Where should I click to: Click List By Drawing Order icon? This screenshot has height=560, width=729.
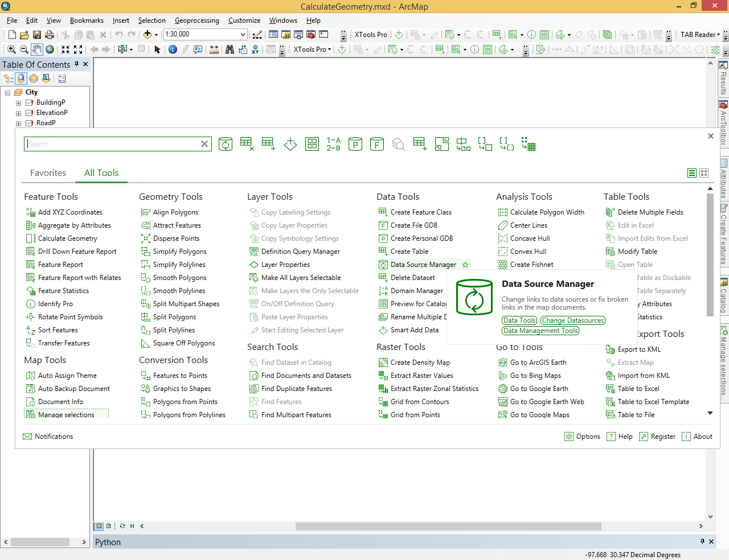pyautogui.click(x=9, y=79)
